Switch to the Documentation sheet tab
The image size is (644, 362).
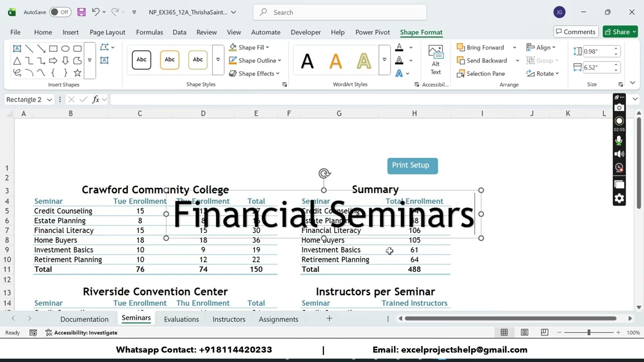[84, 319]
